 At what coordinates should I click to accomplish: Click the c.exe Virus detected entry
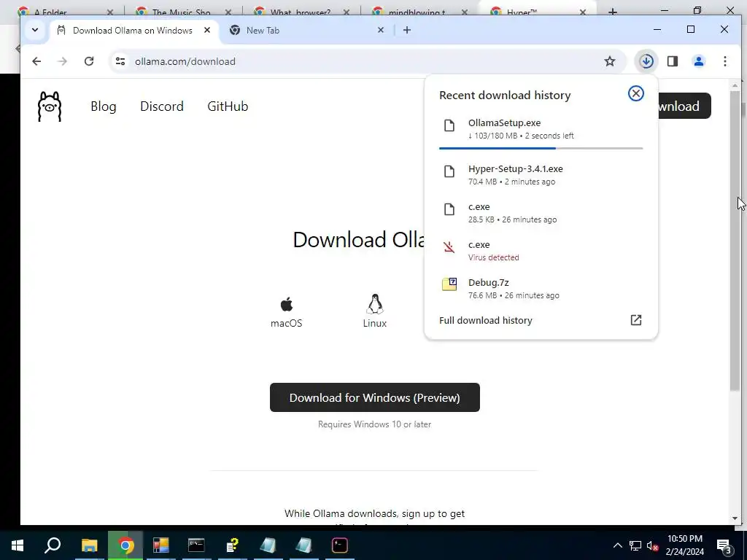[x=541, y=251]
